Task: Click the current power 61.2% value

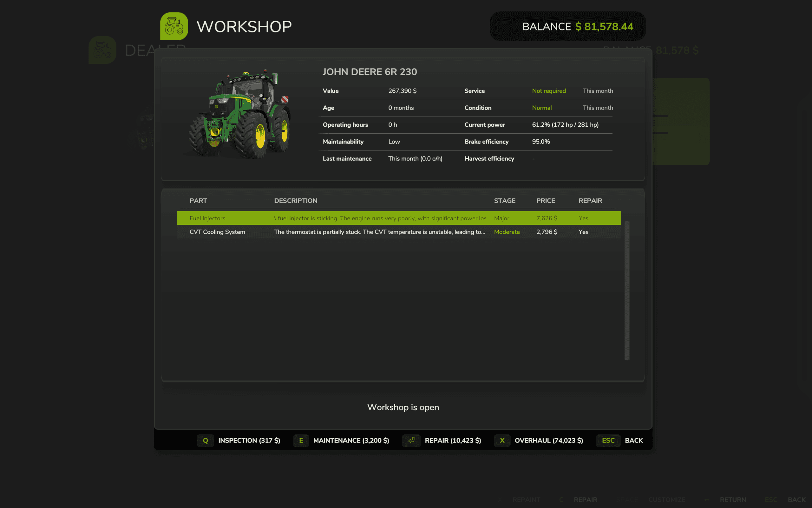Action: pyautogui.click(x=565, y=125)
